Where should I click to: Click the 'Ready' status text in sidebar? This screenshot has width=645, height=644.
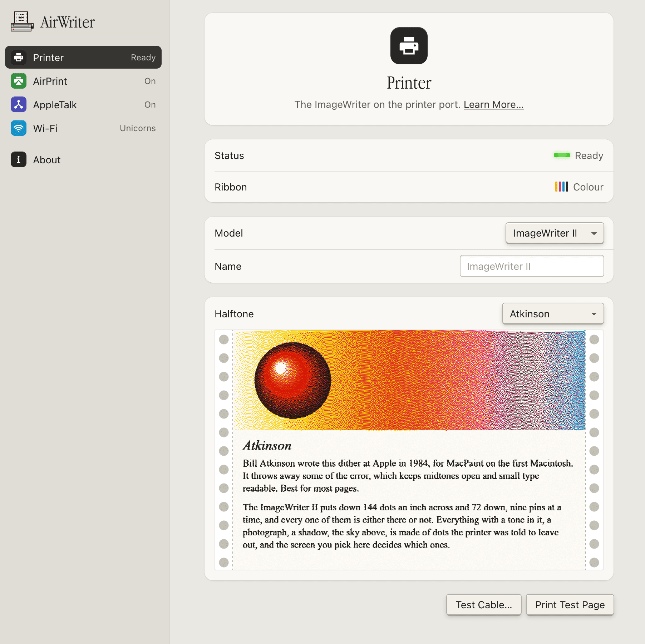(x=143, y=57)
